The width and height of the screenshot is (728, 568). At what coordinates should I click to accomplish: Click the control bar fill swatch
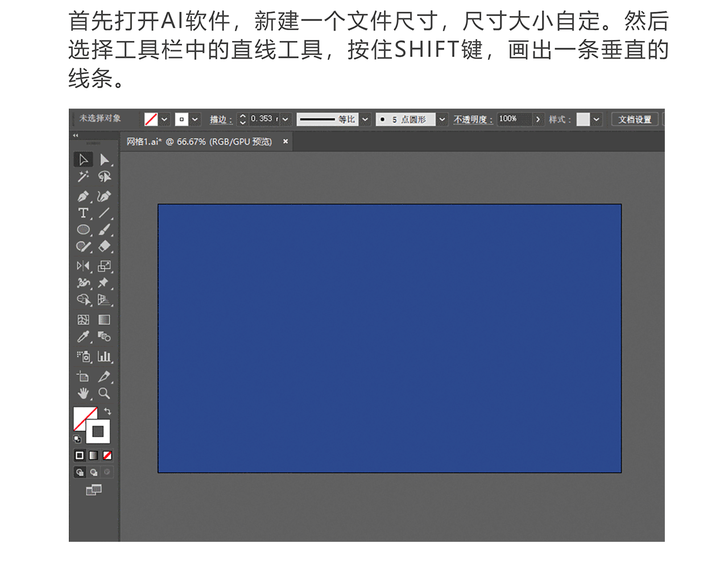click(151, 119)
